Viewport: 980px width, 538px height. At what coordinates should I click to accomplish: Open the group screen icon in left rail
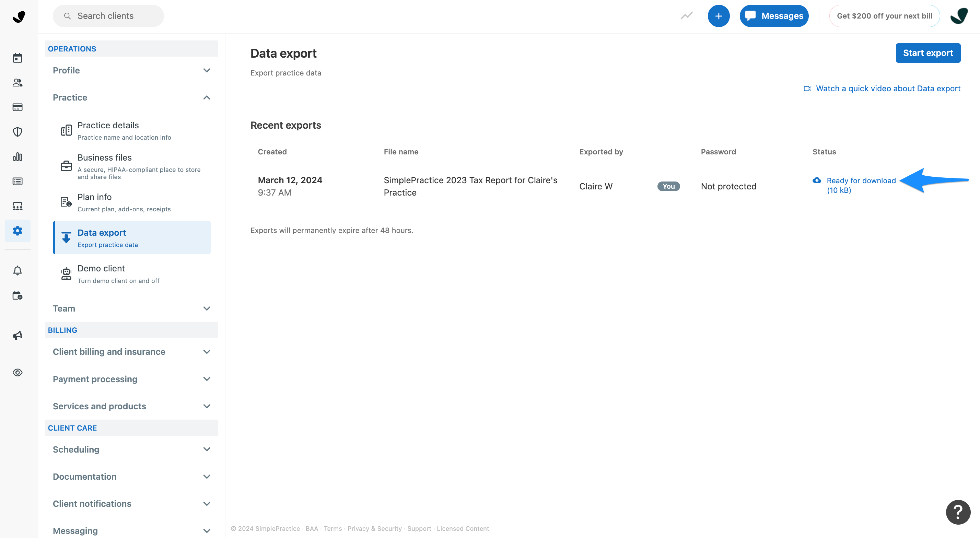(17, 206)
